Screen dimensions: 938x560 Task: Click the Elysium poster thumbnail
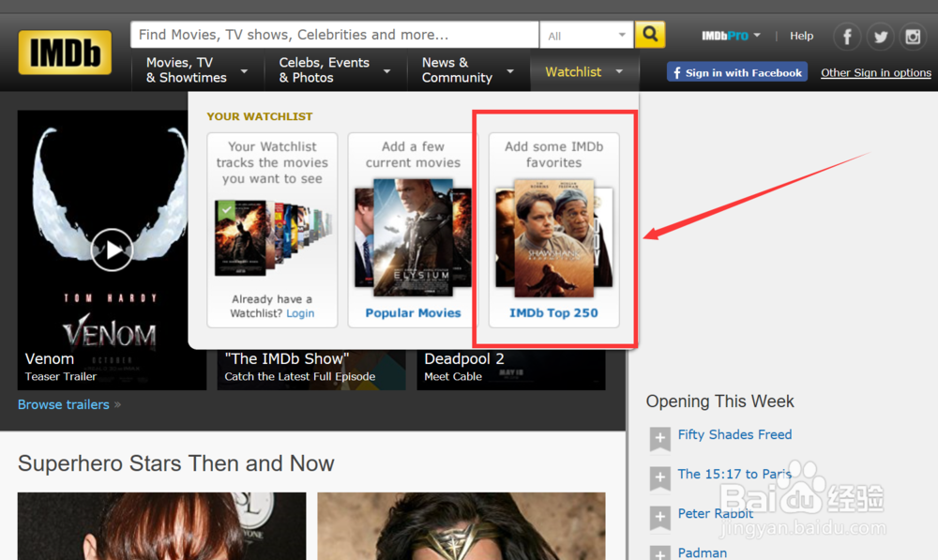(413, 237)
